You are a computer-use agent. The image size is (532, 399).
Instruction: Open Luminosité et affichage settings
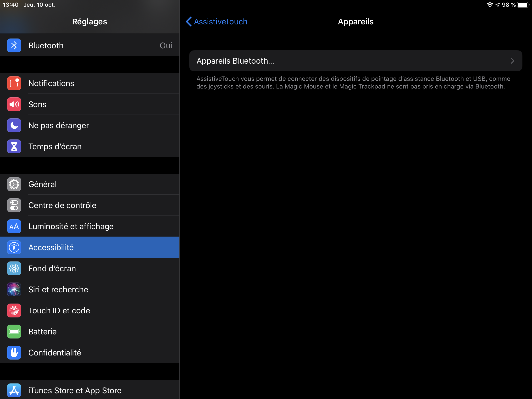coord(71,226)
